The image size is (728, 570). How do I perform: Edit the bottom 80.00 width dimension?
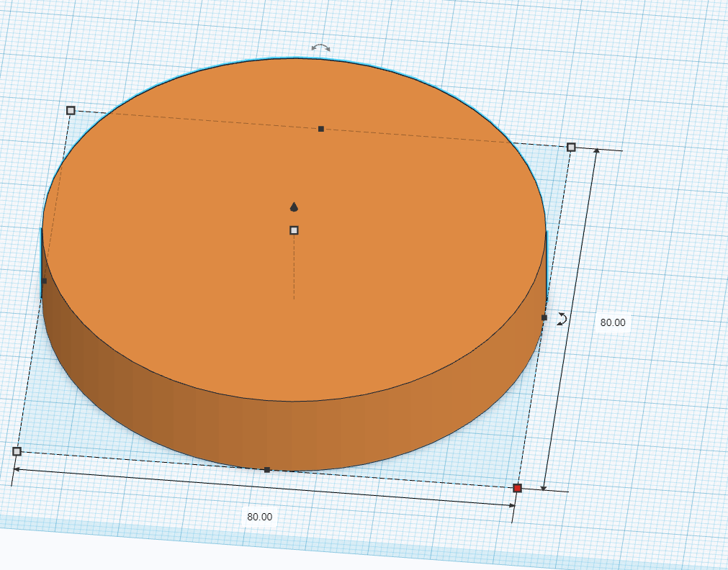pyautogui.click(x=259, y=517)
